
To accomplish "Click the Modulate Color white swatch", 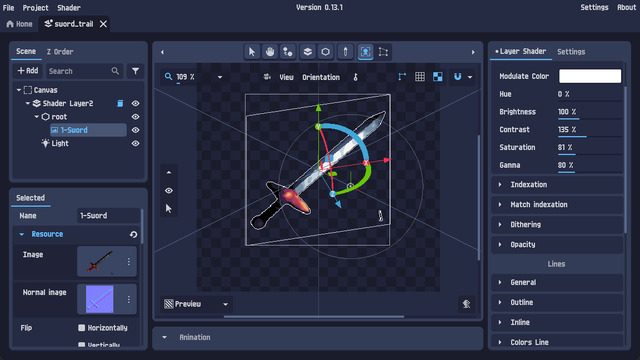I will pos(590,76).
